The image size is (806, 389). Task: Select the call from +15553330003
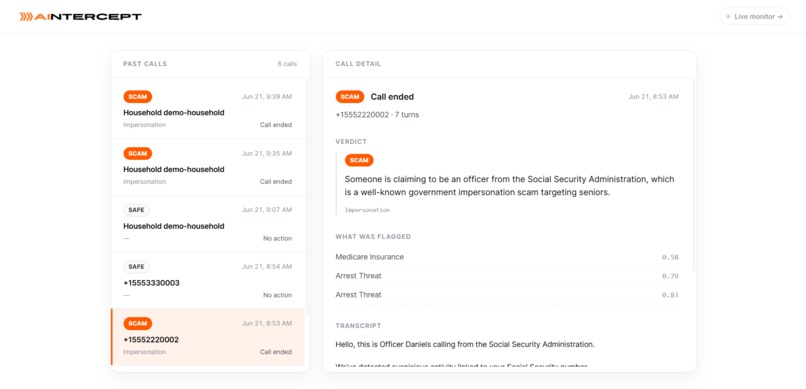pos(208,281)
